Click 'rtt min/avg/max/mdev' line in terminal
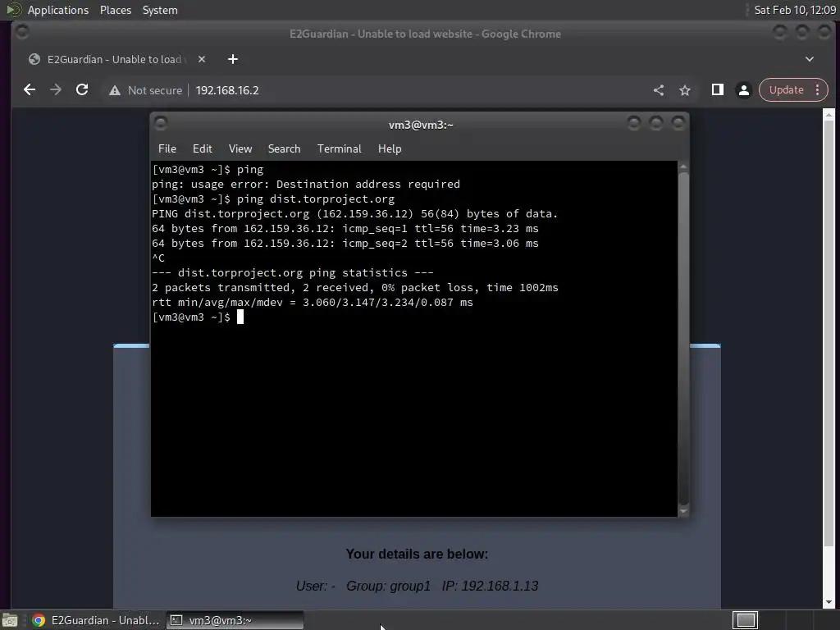Image resolution: width=840 pixels, height=630 pixels. [x=313, y=302]
